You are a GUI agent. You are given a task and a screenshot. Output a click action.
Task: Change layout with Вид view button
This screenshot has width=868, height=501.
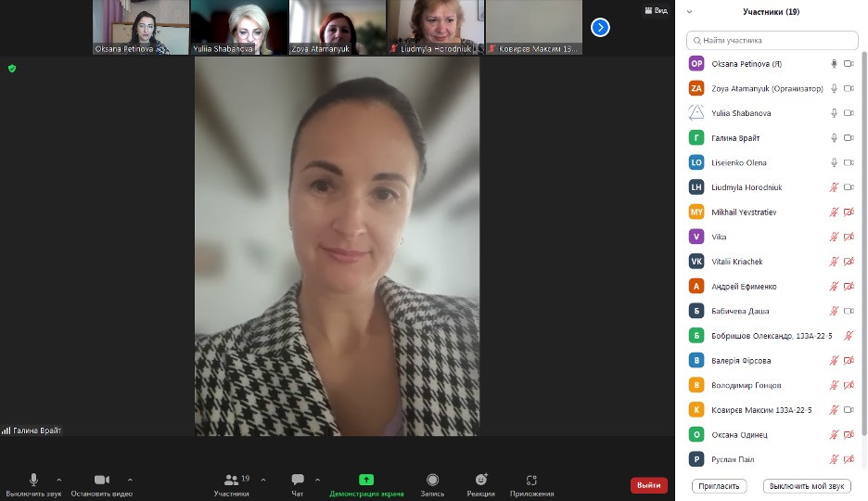(x=656, y=10)
